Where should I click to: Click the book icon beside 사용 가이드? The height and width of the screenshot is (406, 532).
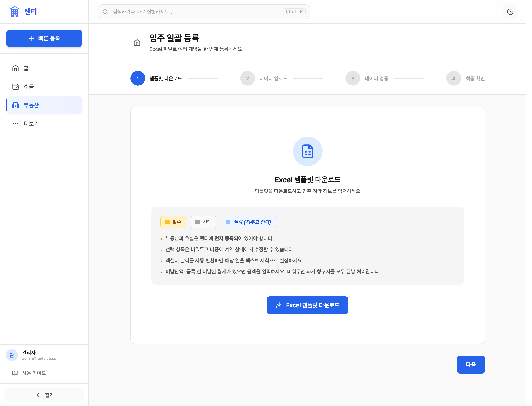point(15,373)
